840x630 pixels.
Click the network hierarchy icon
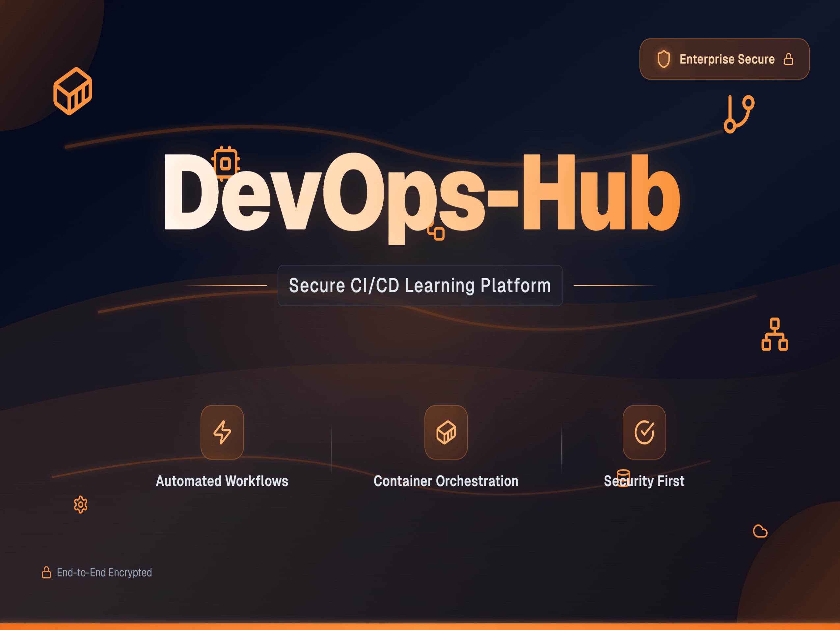pos(775,334)
